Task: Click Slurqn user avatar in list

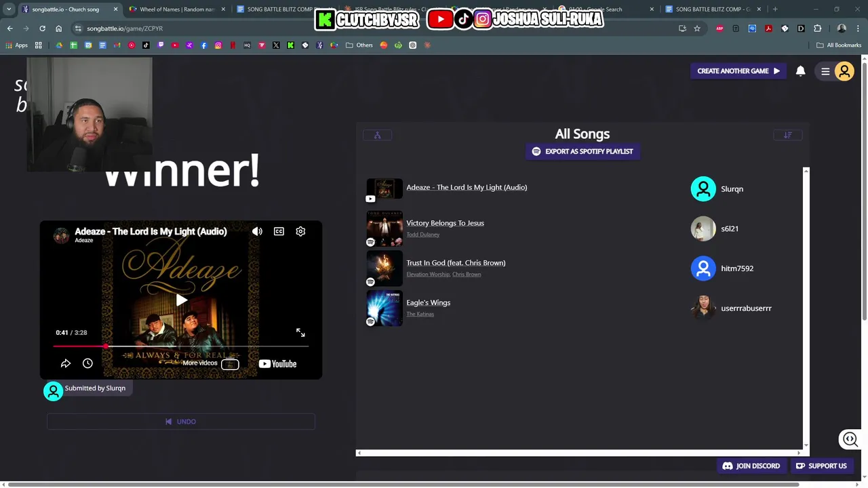Action: tap(703, 189)
